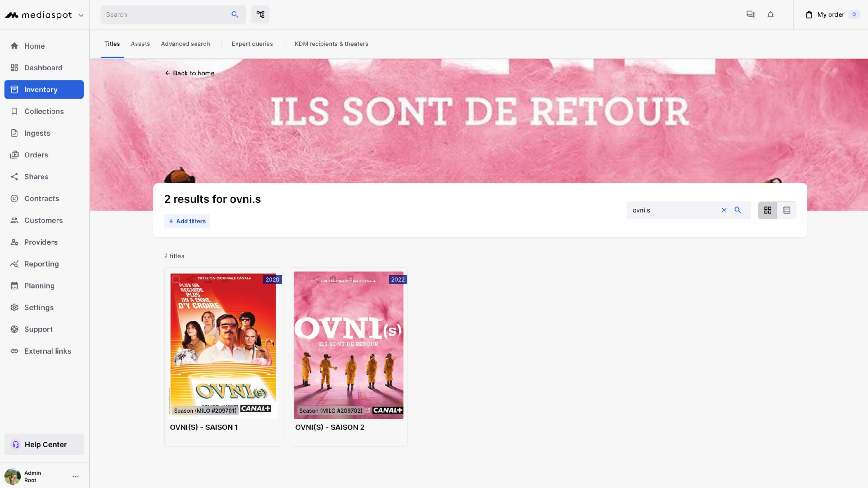Bookmark OVNI(S) Saison 2 to collection
The height and width of the screenshot is (488, 868).
point(350,279)
